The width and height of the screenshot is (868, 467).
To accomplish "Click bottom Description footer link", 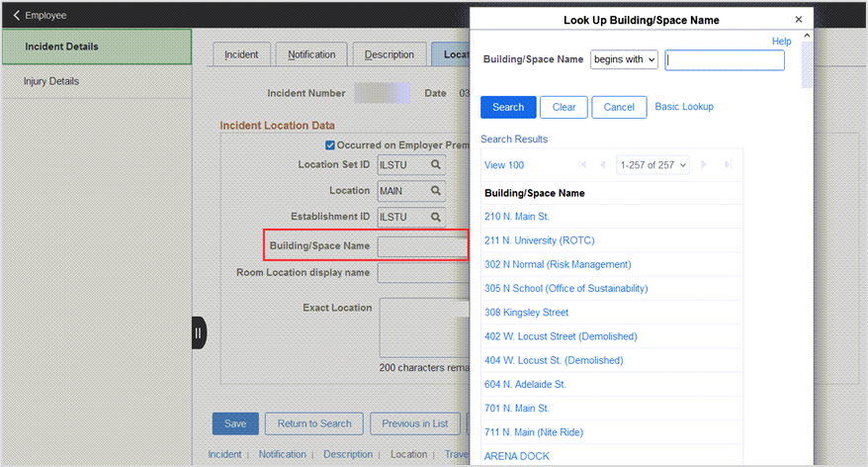I will [348, 454].
